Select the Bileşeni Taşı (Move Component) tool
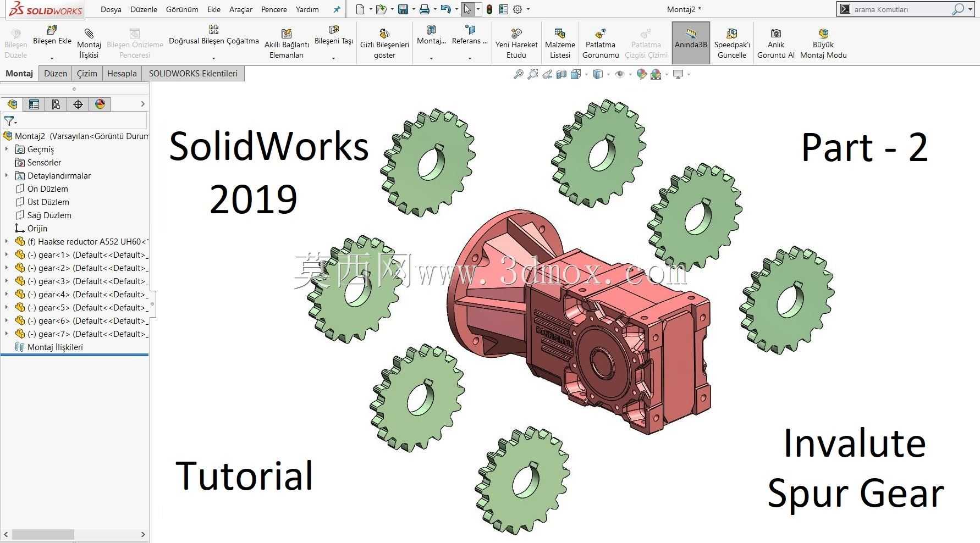980x543 pixels. click(334, 34)
